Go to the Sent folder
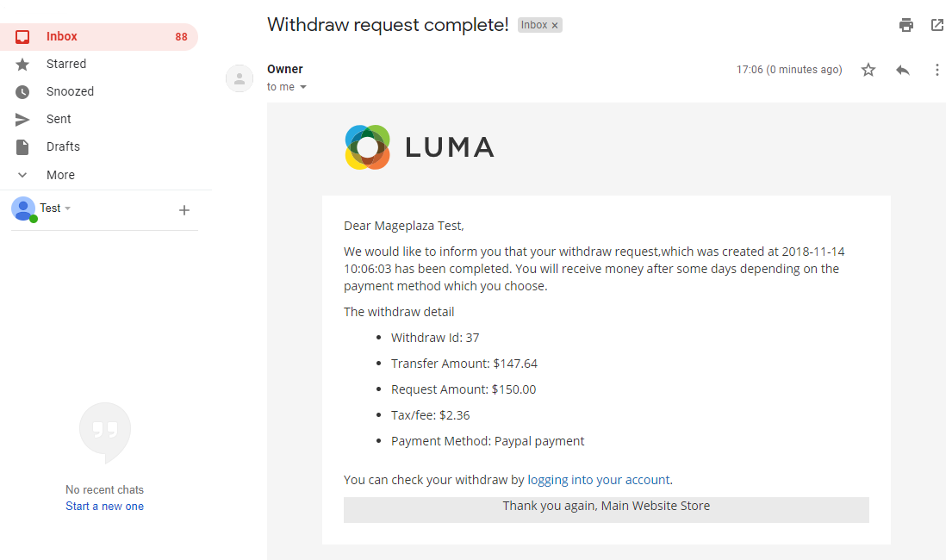Image resolution: width=952 pixels, height=560 pixels. (x=59, y=119)
